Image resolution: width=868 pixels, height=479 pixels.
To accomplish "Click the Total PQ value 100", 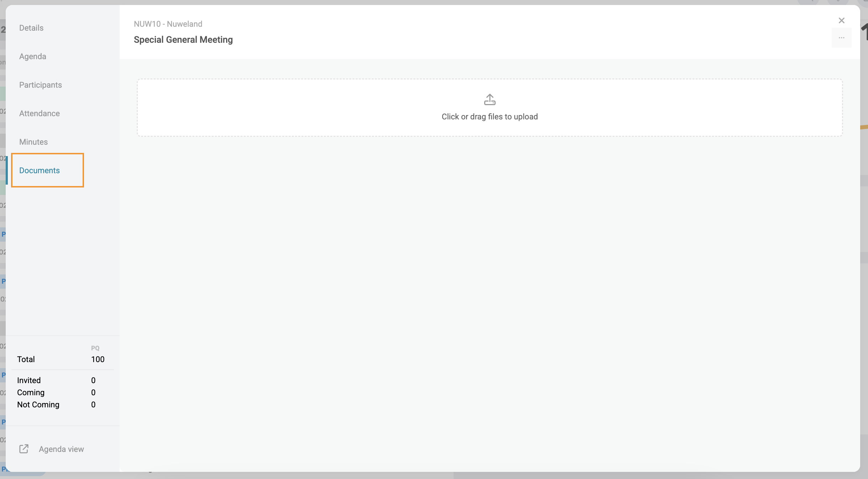I will [x=98, y=359].
